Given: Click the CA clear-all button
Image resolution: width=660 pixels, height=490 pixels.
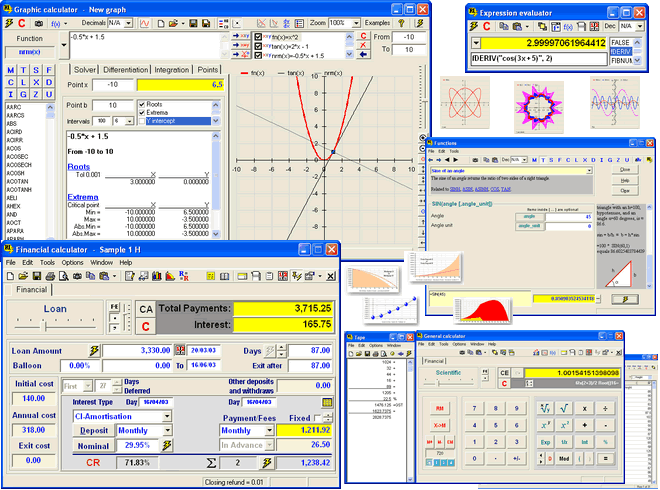Looking at the screenshot, I should 145,309.
